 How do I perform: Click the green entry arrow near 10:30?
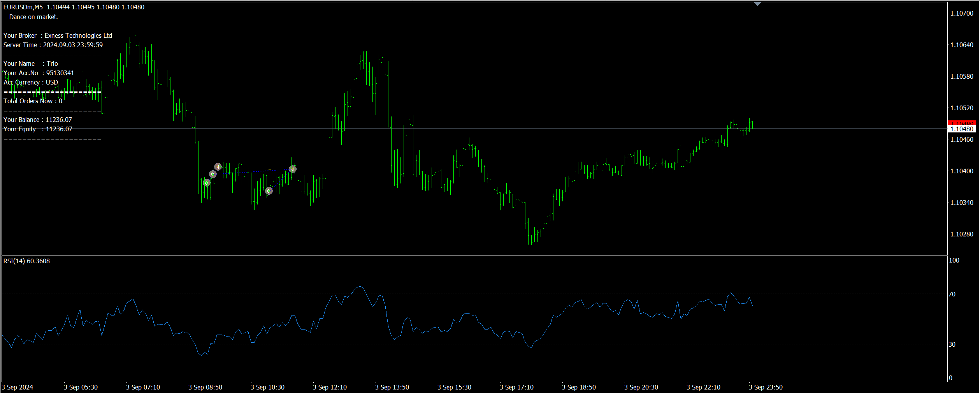coord(269,191)
